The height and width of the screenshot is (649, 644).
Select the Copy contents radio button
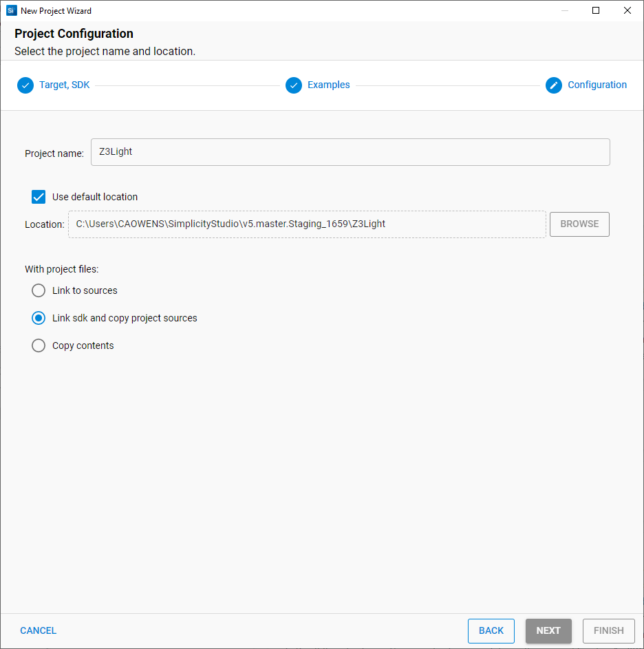point(39,345)
